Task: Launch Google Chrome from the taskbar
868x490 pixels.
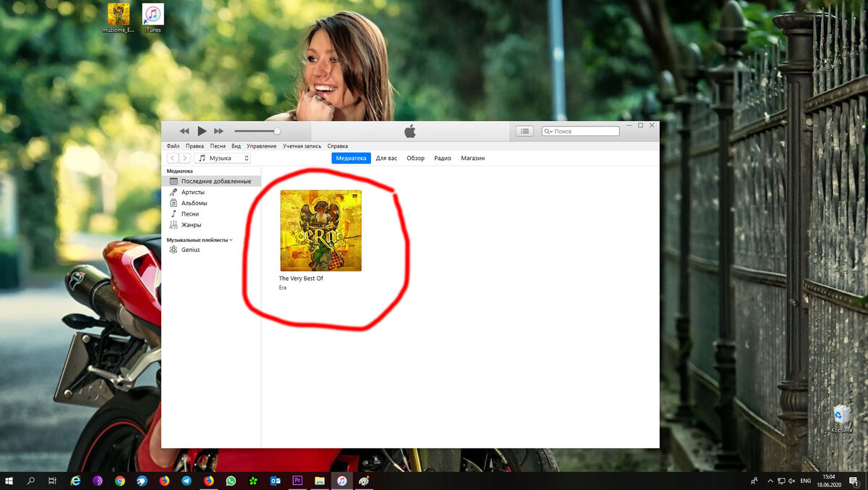Action: coord(119,481)
